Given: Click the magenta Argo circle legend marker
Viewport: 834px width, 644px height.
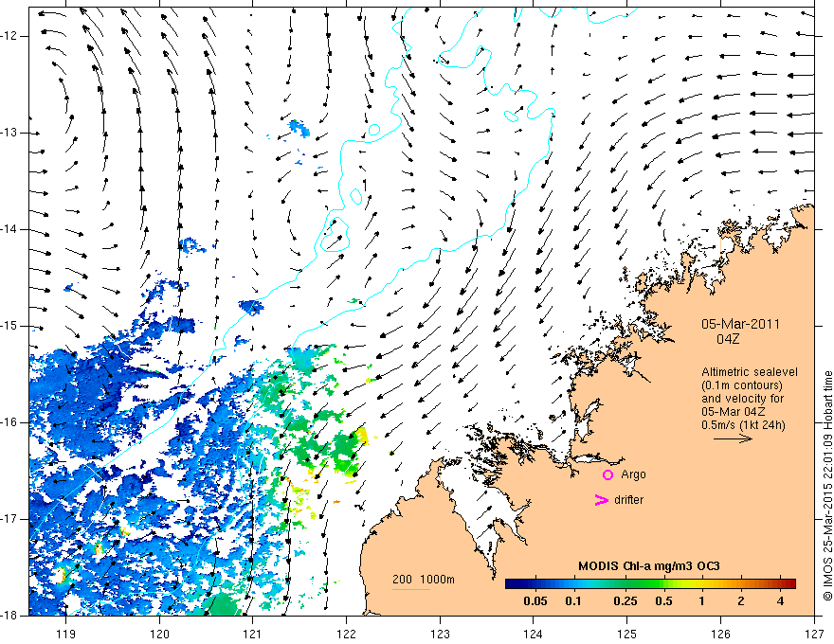Looking at the screenshot, I should [x=607, y=474].
